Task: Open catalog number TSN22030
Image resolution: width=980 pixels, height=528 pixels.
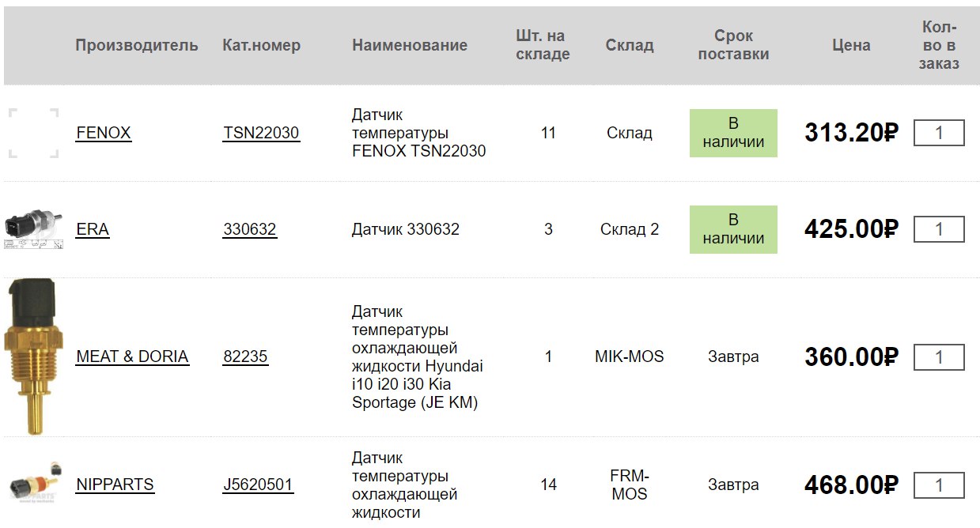Action: [261, 133]
